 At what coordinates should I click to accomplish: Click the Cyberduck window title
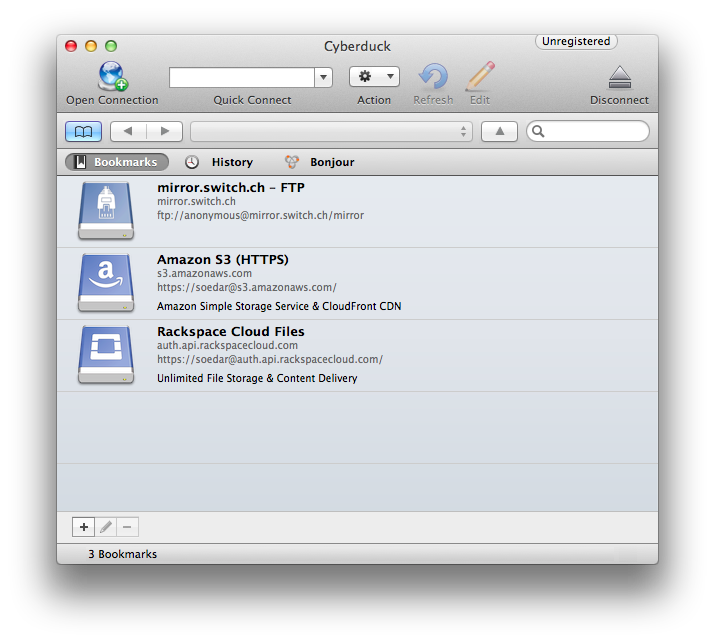357,46
